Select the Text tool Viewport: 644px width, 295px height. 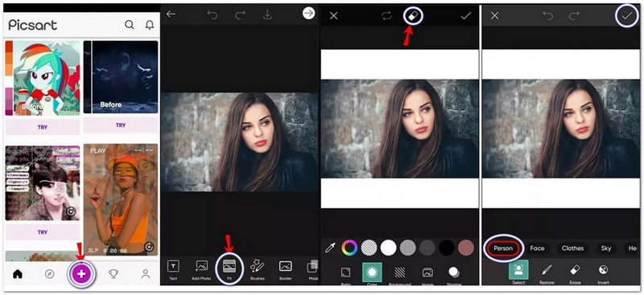[x=173, y=270]
